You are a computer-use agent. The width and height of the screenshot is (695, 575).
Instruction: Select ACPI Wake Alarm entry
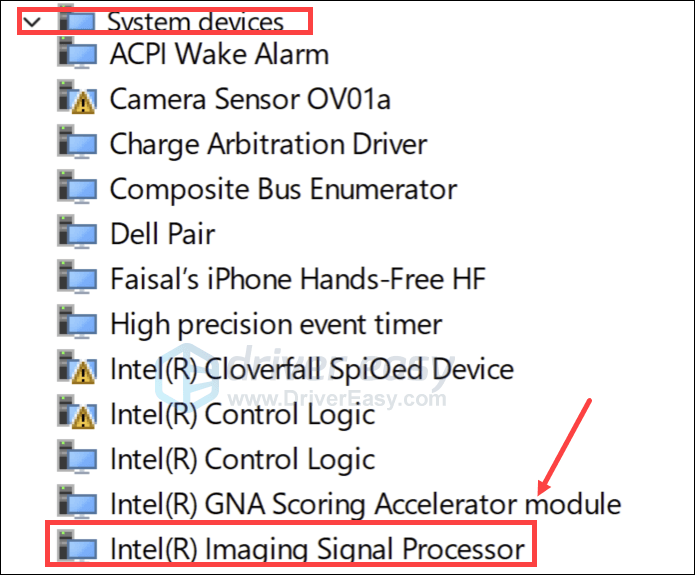[219, 53]
